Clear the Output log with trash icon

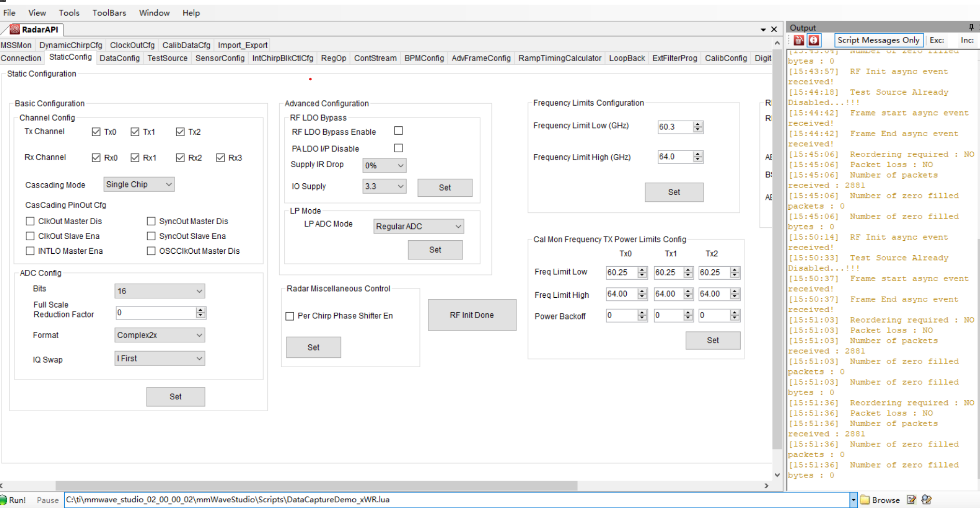tap(799, 40)
